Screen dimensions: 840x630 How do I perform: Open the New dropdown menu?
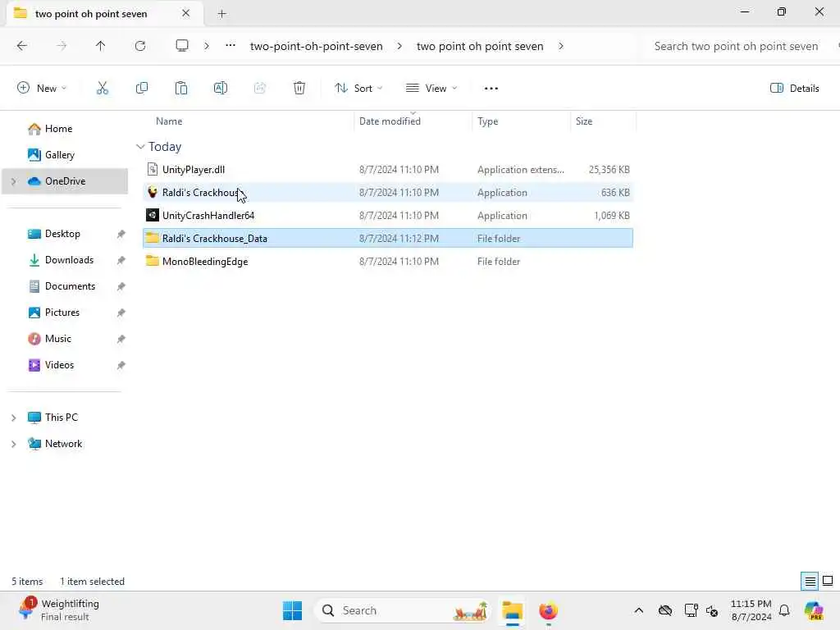(42, 89)
